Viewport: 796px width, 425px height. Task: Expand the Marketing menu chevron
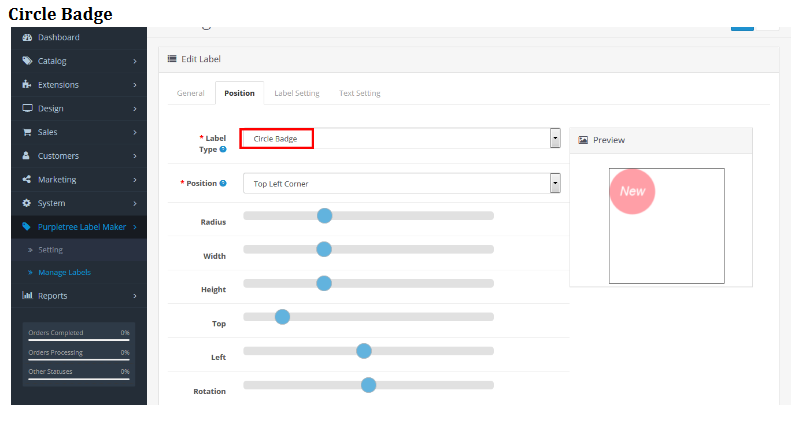coord(135,180)
